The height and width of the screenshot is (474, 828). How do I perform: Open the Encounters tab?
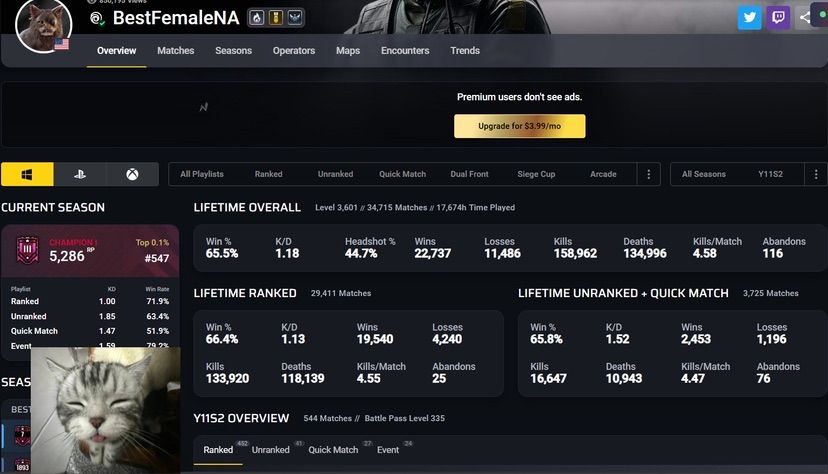[x=405, y=51]
